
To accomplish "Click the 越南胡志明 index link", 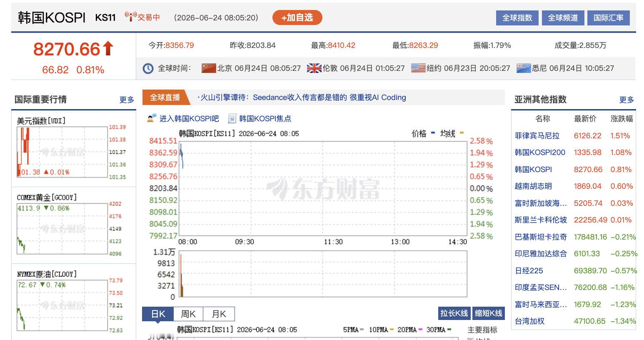I will coord(533,186).
